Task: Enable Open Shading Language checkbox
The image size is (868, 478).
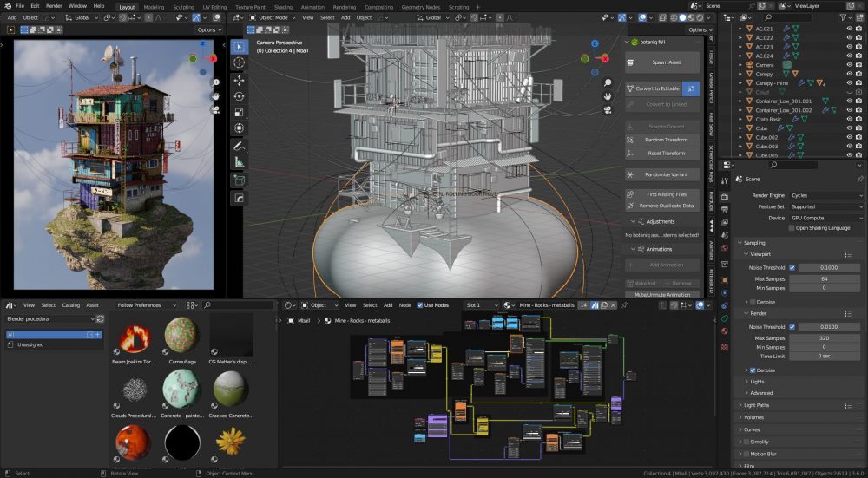Action: point(792,228)
